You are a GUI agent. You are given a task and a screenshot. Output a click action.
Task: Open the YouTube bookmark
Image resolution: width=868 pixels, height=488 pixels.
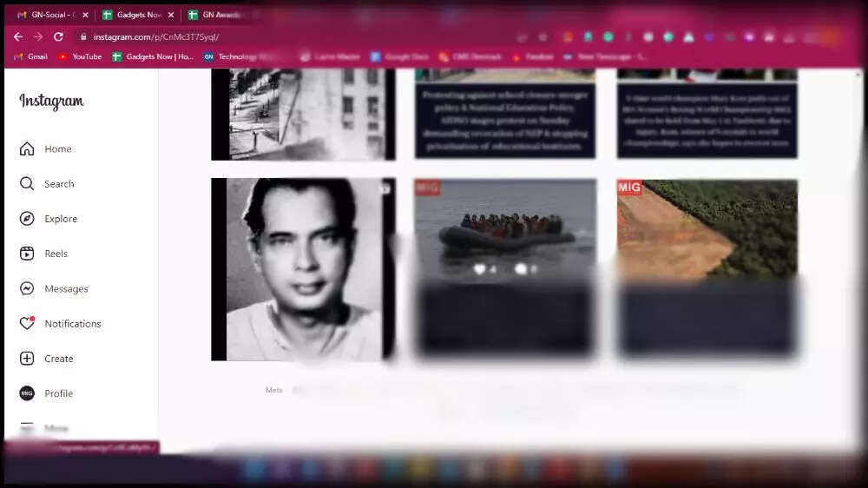coord(79,56)
